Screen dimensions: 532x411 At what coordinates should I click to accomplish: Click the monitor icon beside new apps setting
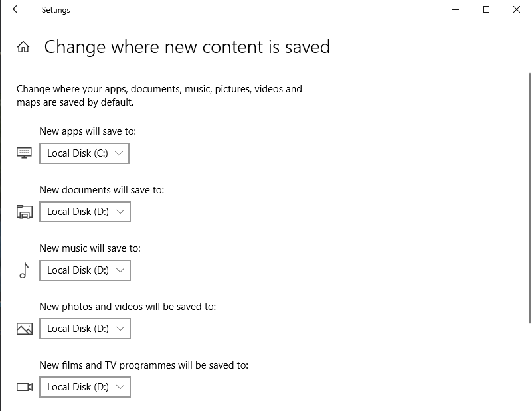[x=24, y=153]
